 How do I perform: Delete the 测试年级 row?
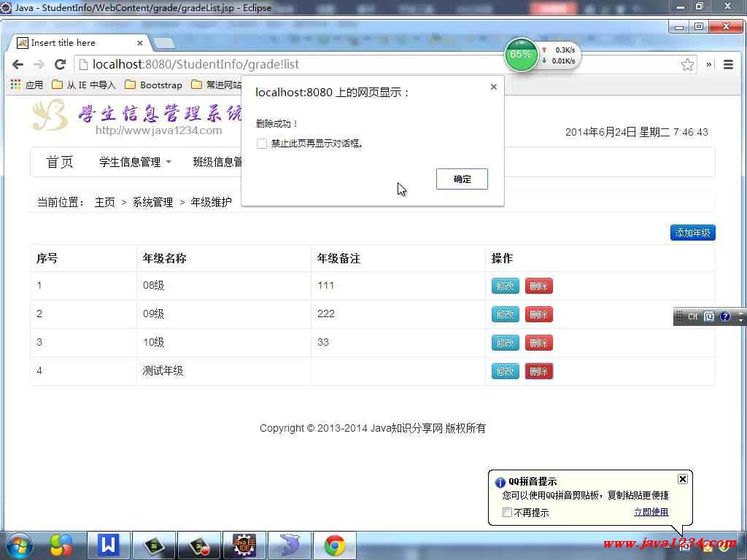click(538, 371)
